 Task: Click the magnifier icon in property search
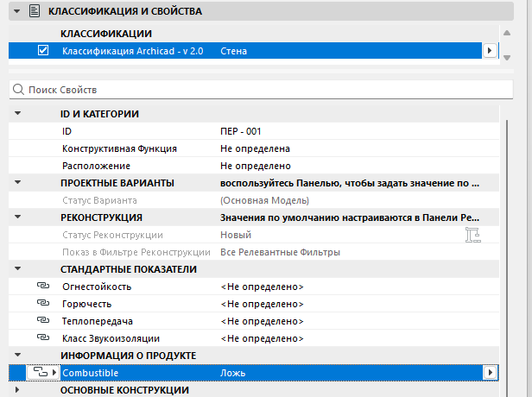point(18,90)
